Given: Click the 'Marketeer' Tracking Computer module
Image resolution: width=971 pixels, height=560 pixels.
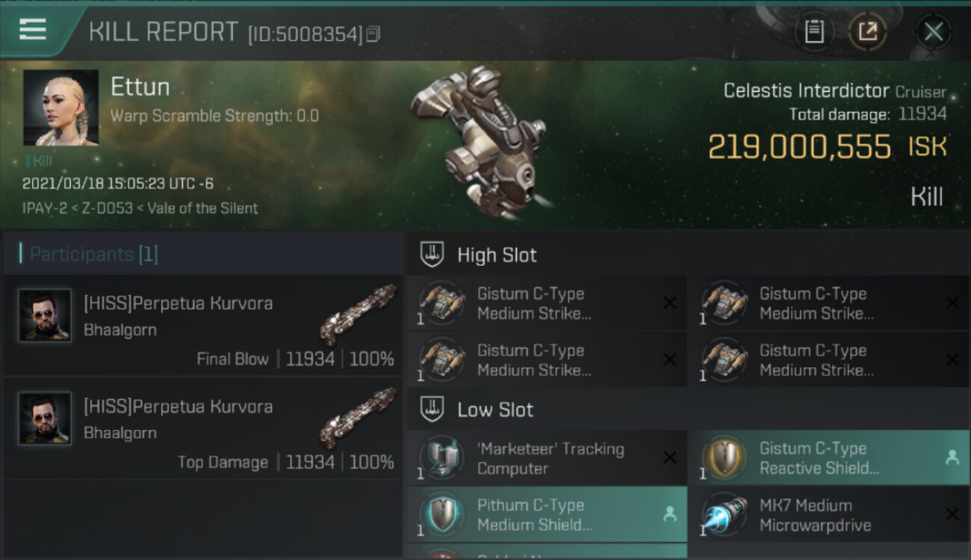Looking at the screenshot, I should tap(547, 458).
